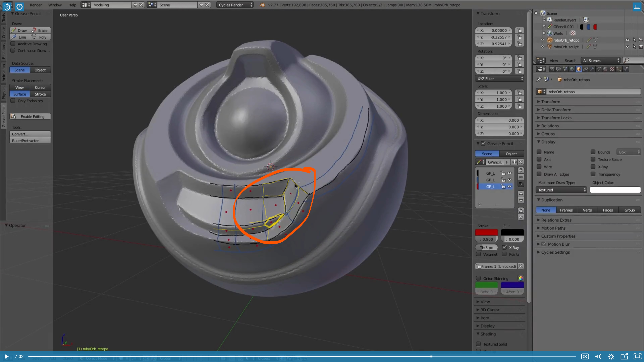Open the Cycles Render engine dropdown
The width and height of the screenshot is (644, 362).
point(235,5)
